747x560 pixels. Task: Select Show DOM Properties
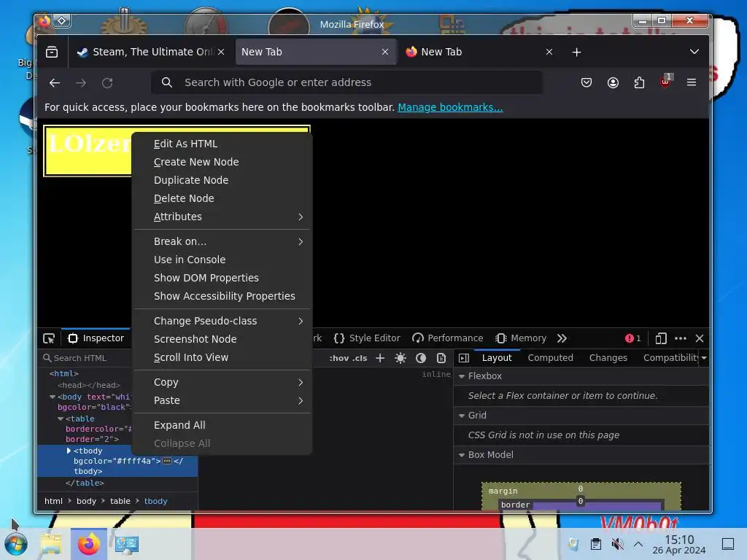(222, 278)
